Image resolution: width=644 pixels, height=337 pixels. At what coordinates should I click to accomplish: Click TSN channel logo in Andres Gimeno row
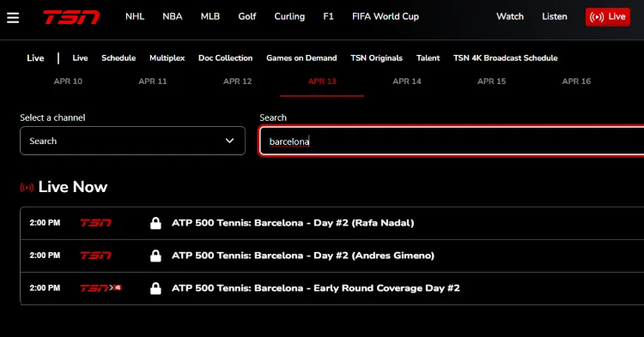tap(95, 256)
